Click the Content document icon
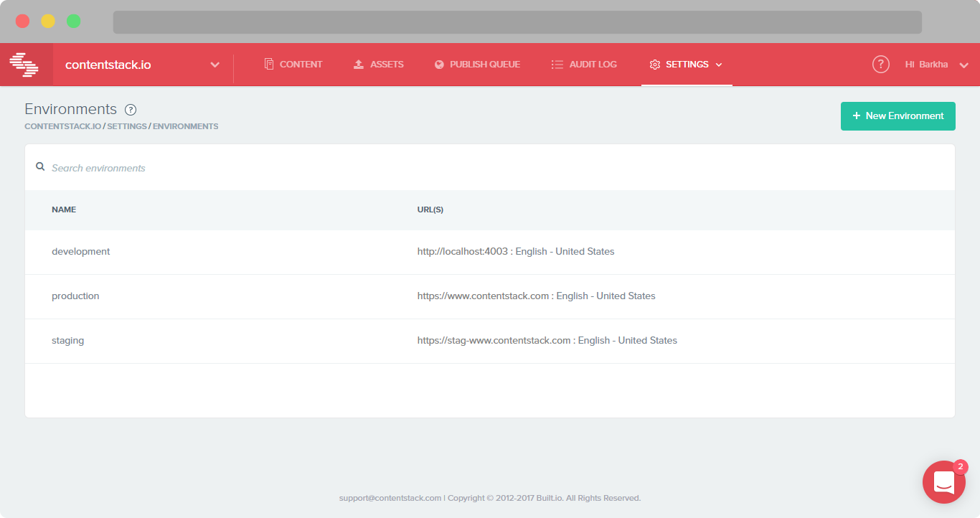Viewport: 980px width, 518px height. 269,65
